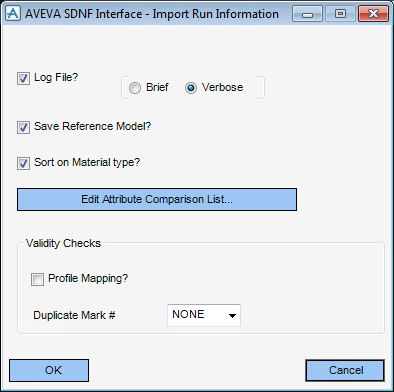394x392 pixels.
Task: Click the dialog title bar text
Action: [x=152, y=14]
